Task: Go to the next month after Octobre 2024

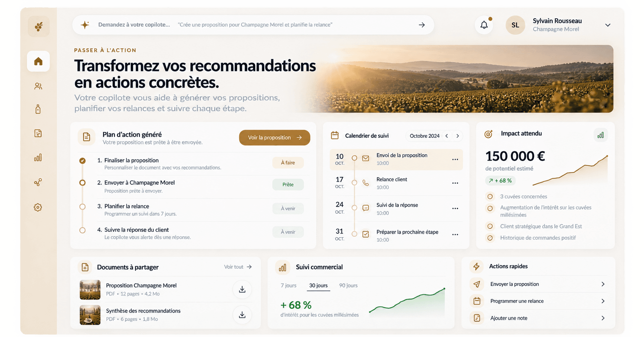Action: point(458,136)
